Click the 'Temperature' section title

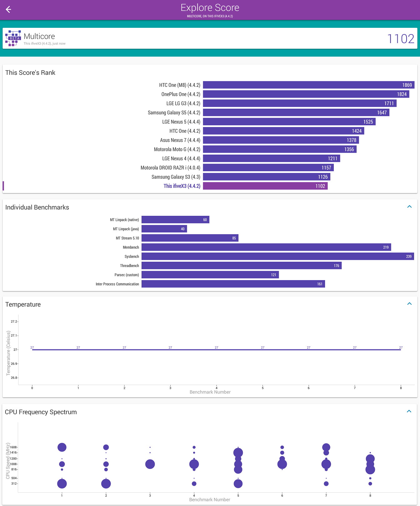[23, 304]
